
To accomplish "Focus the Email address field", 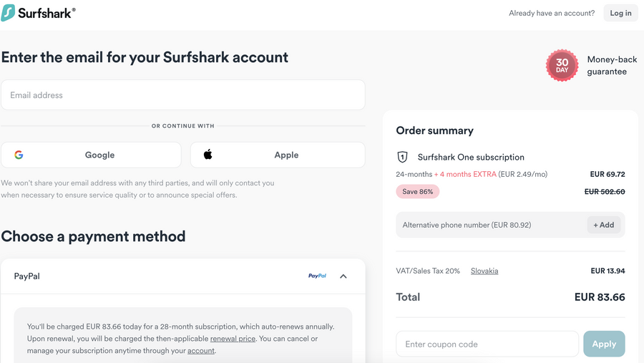I will coord(182,95).
